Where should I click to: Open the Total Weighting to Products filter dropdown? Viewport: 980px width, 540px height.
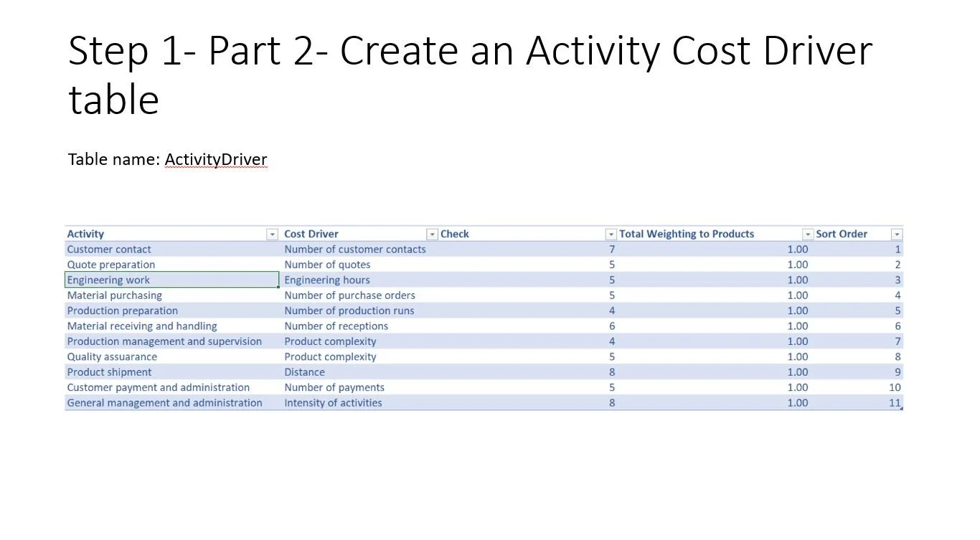[808, 234]
